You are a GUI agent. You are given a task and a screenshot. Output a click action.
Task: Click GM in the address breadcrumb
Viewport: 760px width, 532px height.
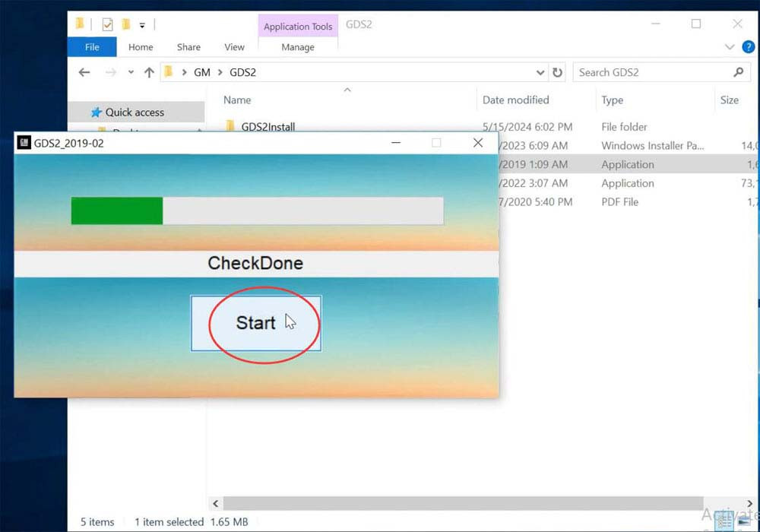pos(201,72)
